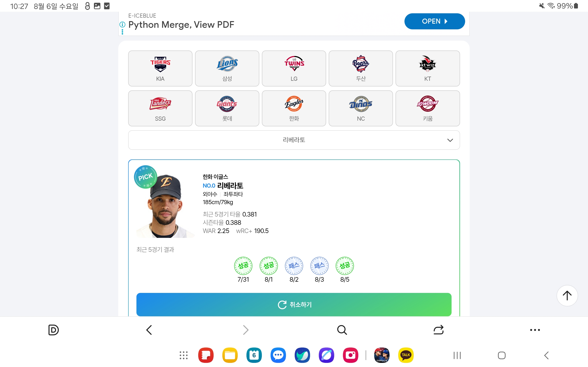Screen dimensions: 588x367
Task: Tap the OPEN ad button
Action: [x=434, y=21]
